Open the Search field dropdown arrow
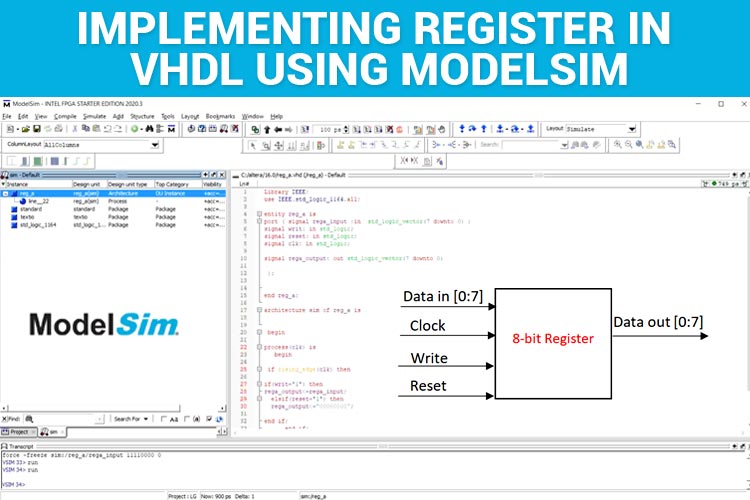 [x=564, y=145]
